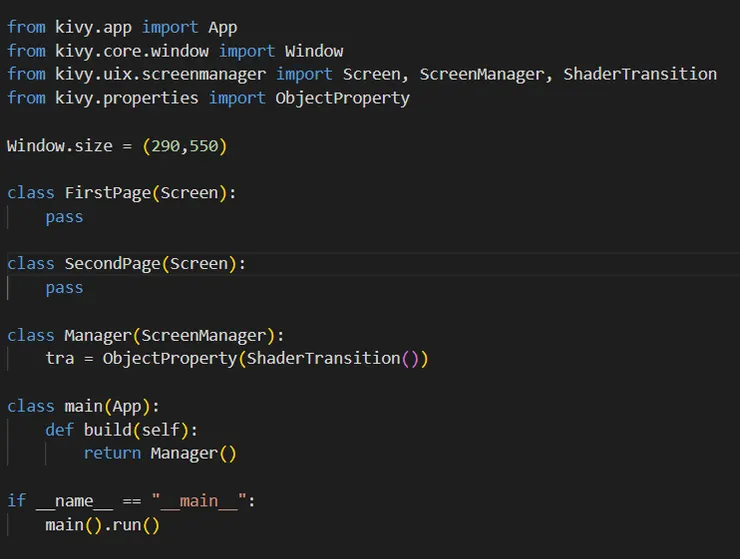740x559 pixels.
Task: Click the 'def' keyword
Action: coord(59,430)
